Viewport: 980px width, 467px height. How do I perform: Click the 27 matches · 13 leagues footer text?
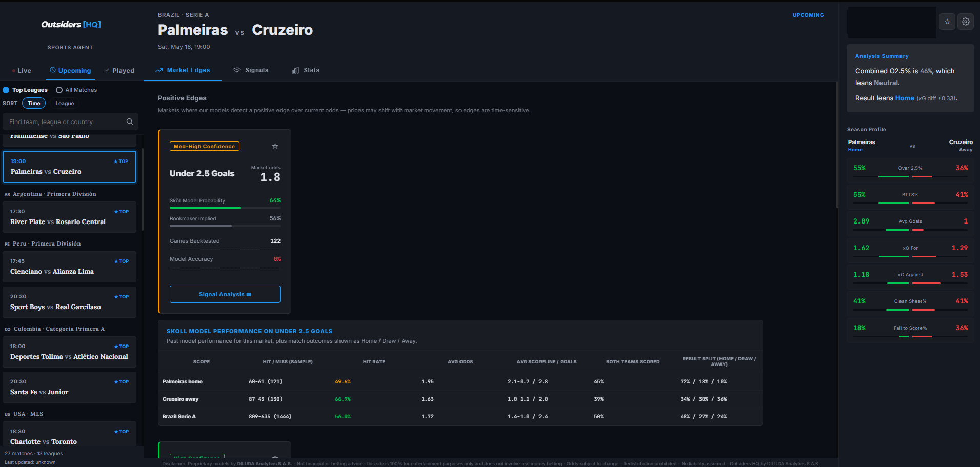click(x=34, y=453)
